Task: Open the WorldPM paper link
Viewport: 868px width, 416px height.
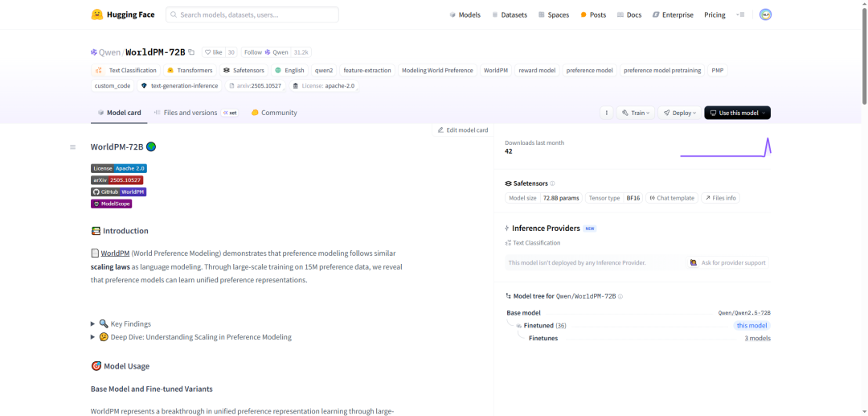Action: 115,253
